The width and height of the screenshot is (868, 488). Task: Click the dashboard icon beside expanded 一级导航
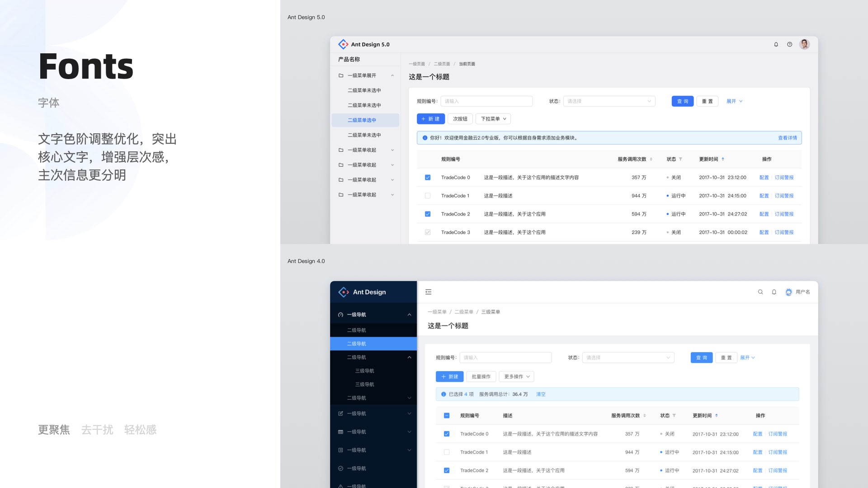pos(340,314)
